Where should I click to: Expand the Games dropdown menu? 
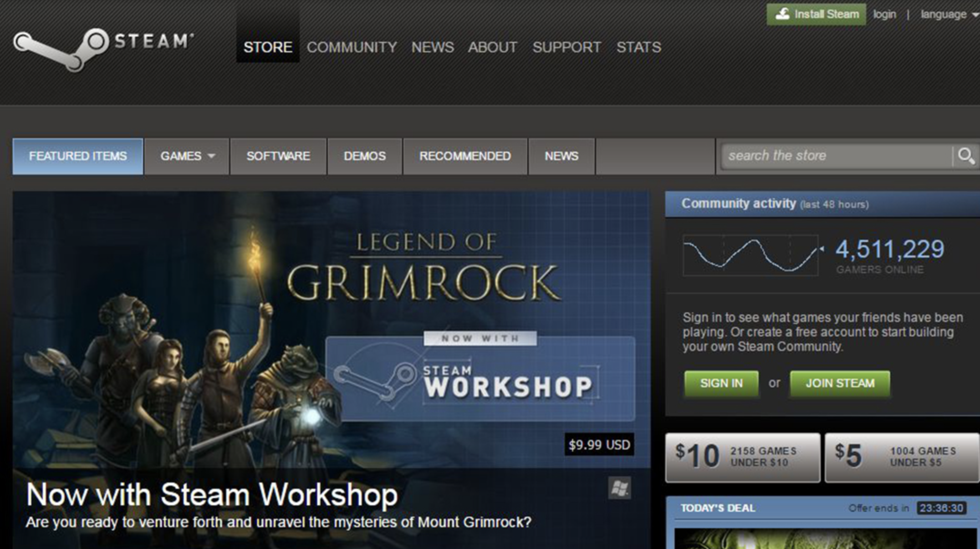click(187, 156)
